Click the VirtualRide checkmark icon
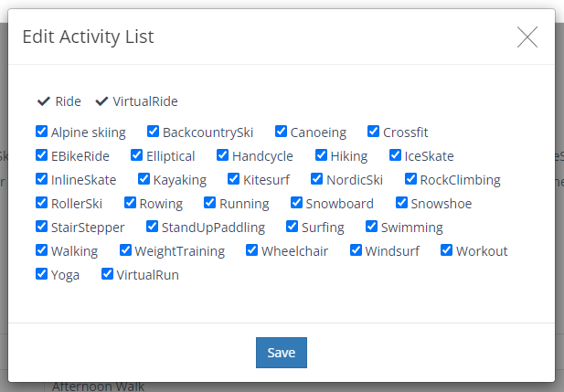The image size is (564, 392). pyautogui.click(x=101, y=101)
